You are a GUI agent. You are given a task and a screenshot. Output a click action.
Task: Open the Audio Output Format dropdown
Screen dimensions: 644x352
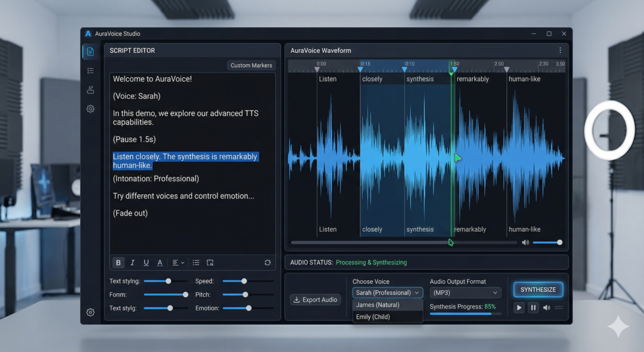[x=465, y=293]
